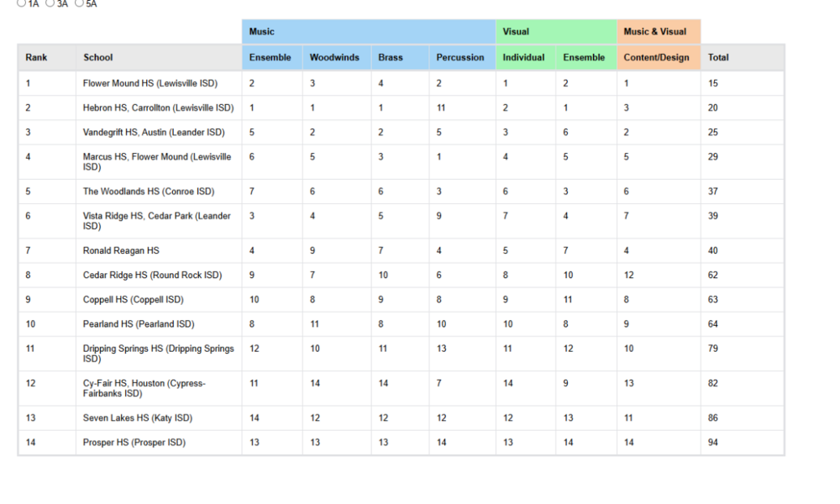The image size is (840, 504).
Task: Click the Total value 94 cell
Action: click(x=713, y=443)
